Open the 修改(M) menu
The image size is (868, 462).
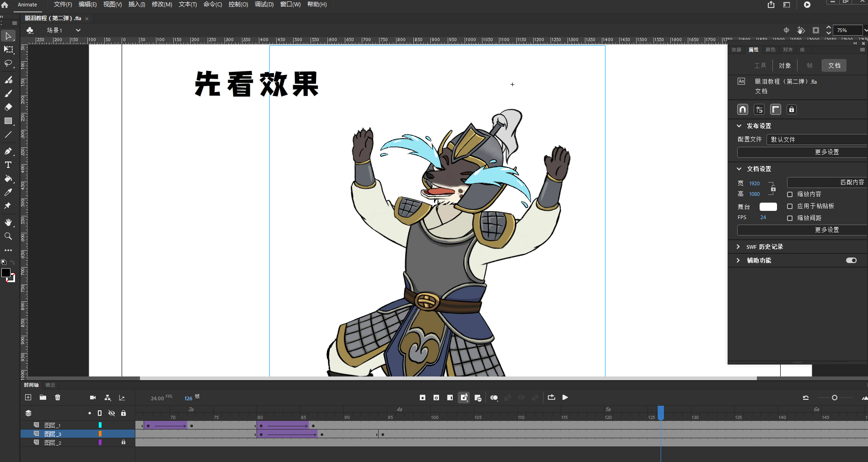coord(162,5)
